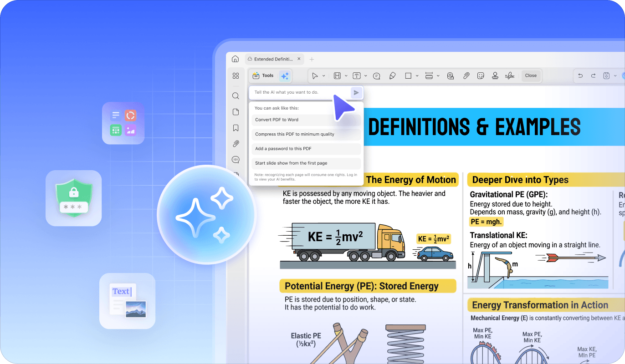Image resolution: width=625 pixels, height=364 pixels.
Task: Pick the H text markup tool
Action: click(x=337, y=76)
